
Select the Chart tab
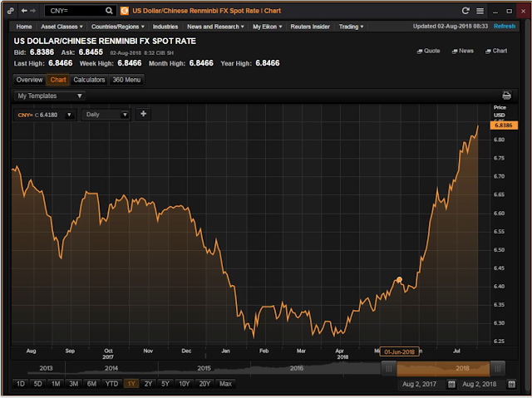click(58, 80)
